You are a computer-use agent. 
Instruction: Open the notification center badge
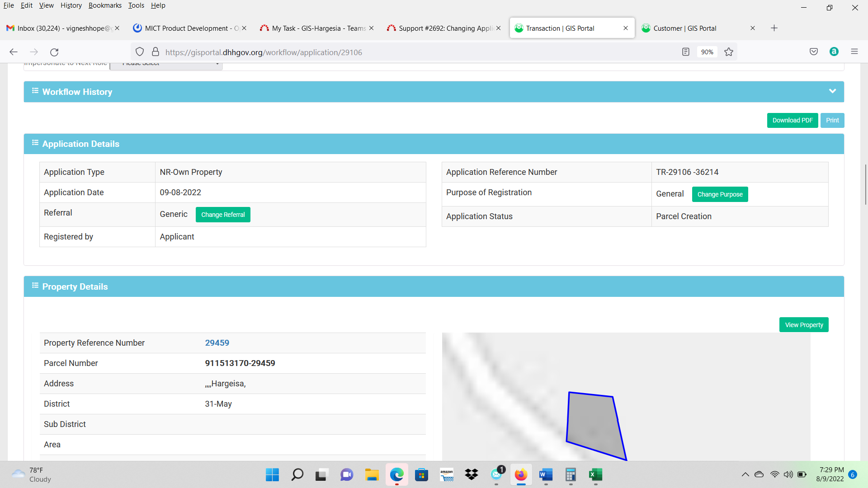853,474
